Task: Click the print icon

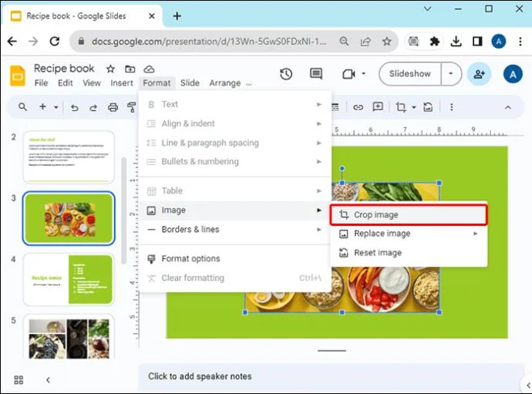Action: tap(113, 108)
